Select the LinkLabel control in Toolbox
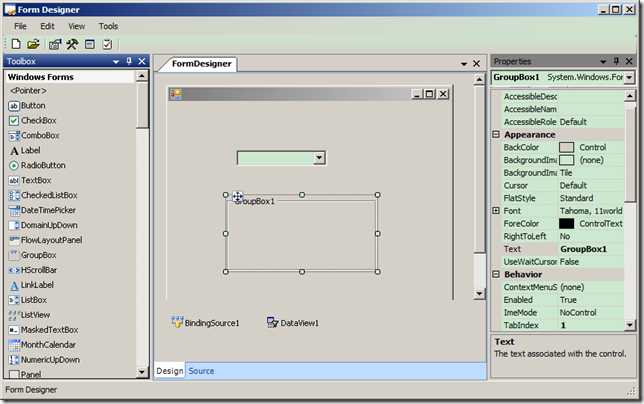Viewport: 644px width, 404px height. [x=31, y=285]
